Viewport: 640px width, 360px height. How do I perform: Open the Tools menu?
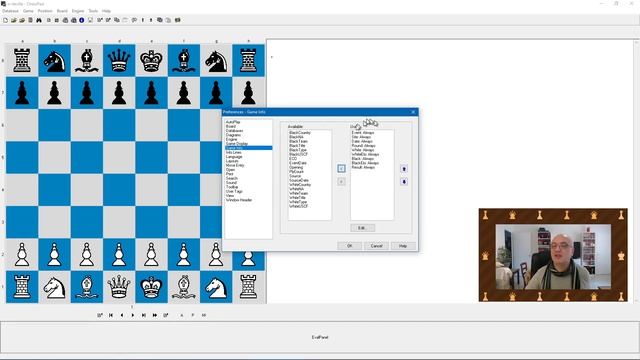tap(93, 11)
